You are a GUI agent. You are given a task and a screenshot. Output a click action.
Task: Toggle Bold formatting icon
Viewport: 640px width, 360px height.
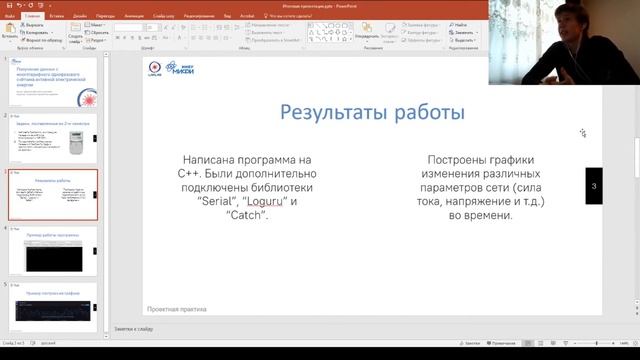[118, 38]
